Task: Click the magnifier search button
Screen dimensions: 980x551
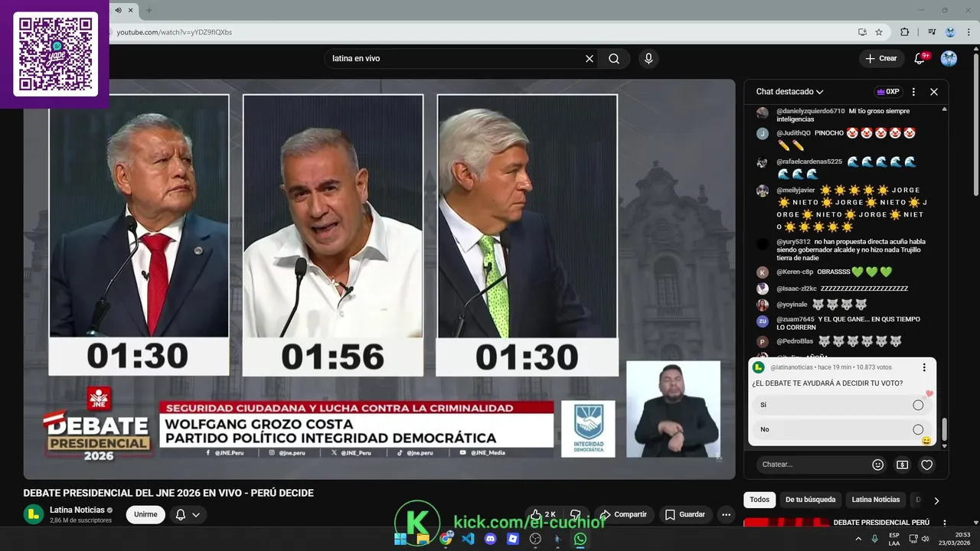Action: [x=614, y=58]
